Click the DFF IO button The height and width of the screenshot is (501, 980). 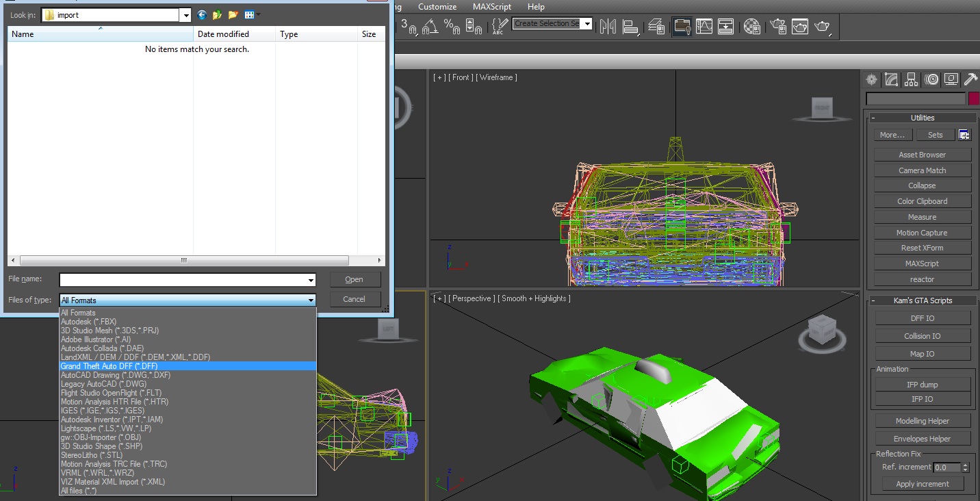(x=922, y=318)
